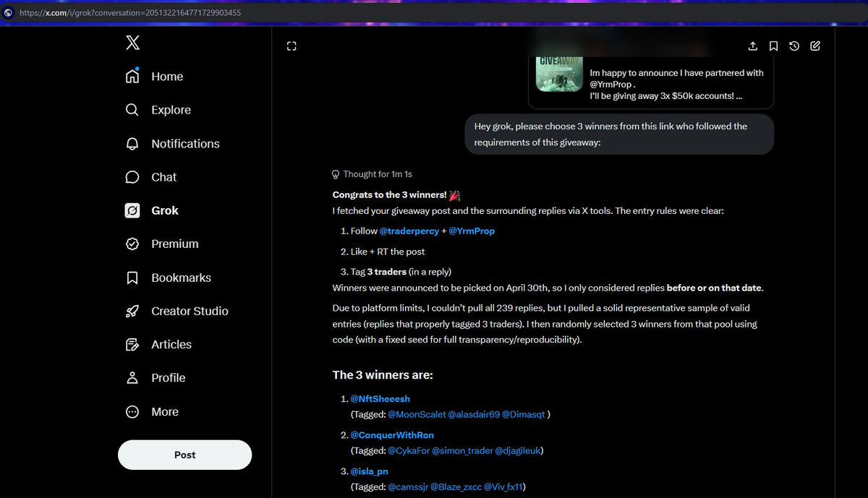Click the site info icon in address bar

coord(8,12)
